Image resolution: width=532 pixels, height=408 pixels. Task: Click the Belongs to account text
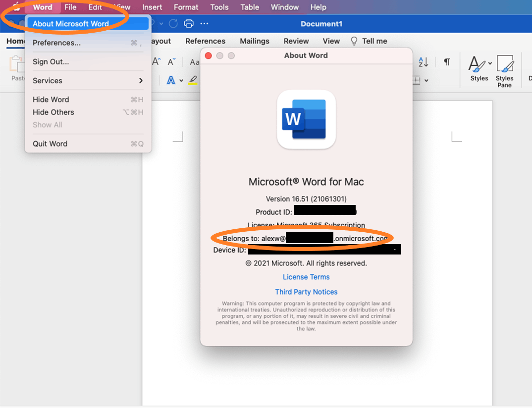(305, 239)
